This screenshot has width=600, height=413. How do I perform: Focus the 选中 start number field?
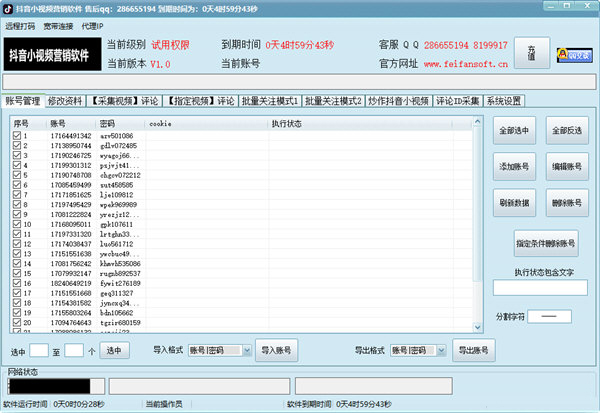click(39, 350)
